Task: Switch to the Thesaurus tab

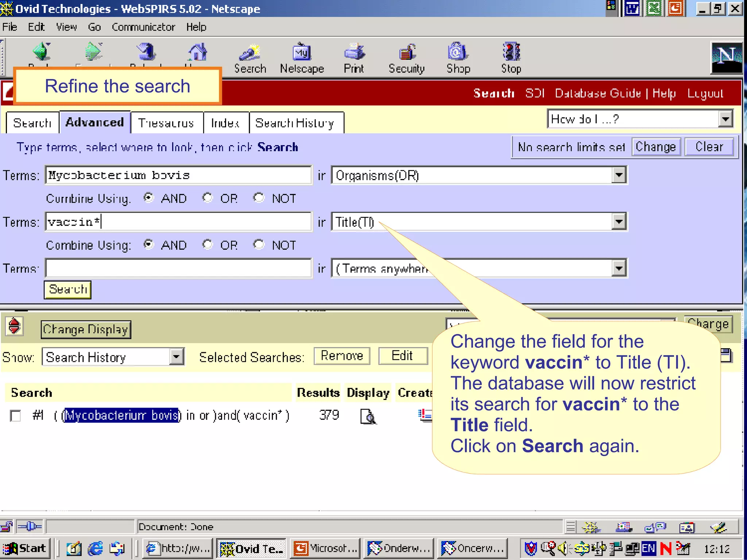Action: (166, 123)
